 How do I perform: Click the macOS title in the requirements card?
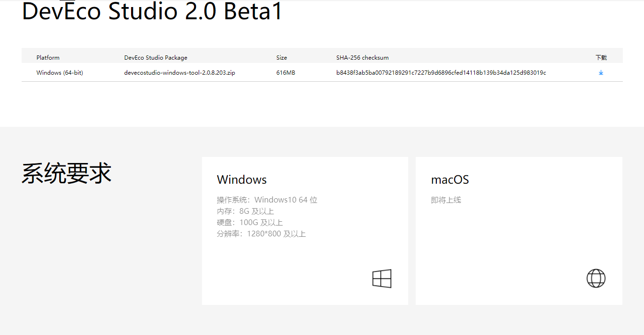[450, 179]
